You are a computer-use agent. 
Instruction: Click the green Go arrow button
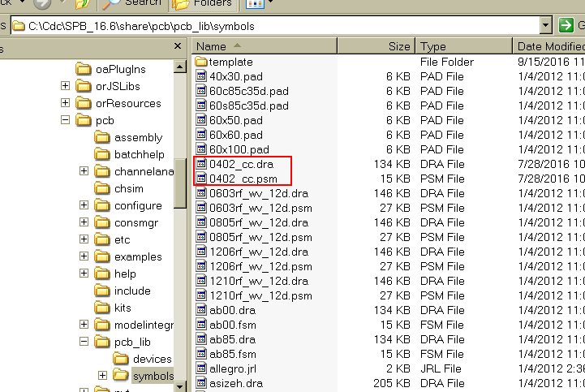pos(566,26)
